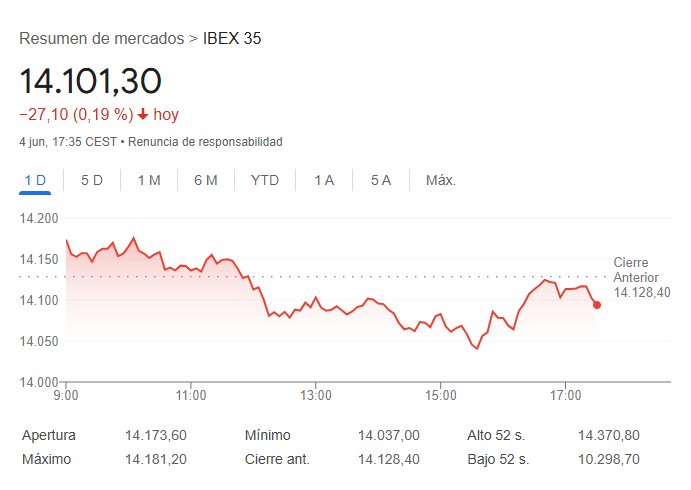Click the Renuncia de responsabilidad link
The width and height of the screenshot is (691, 490).
[x=205, y=142]
